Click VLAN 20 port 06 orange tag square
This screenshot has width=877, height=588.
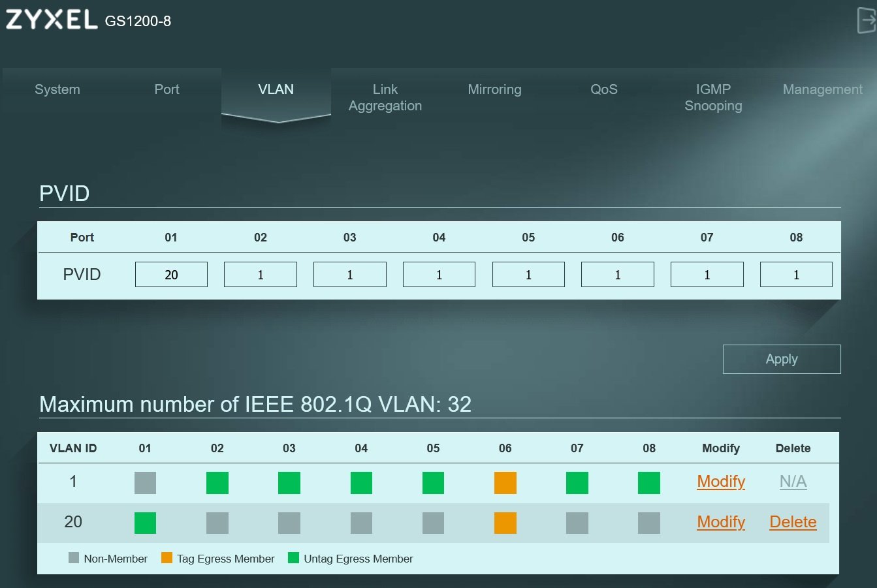click(x=505, y=523)
